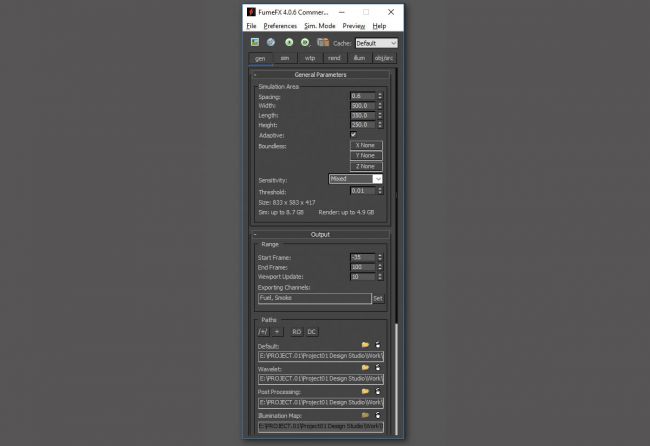650x446 pixels.
Task: Click the Post Processing path text field
Action: [321, 402]
